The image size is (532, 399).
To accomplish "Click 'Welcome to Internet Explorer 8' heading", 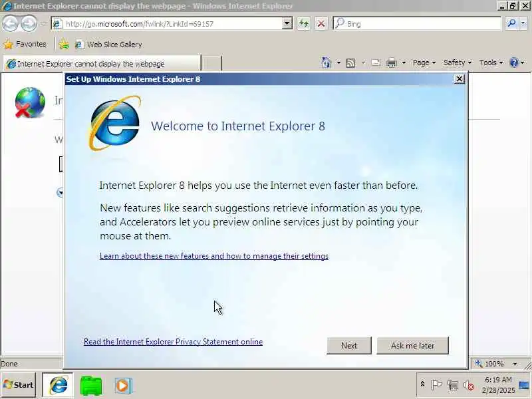I will [x=238, y=126].
